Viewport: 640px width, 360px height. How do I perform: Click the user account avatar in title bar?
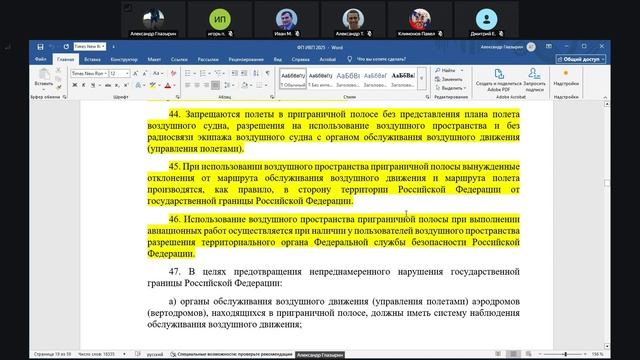[531, 47]
